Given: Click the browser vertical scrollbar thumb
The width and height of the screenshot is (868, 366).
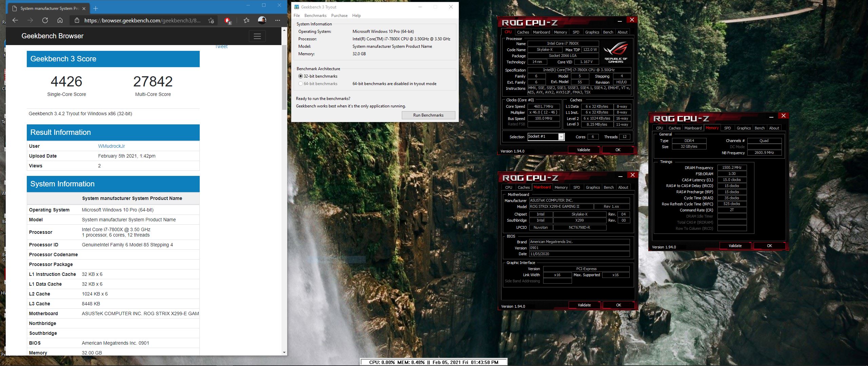Looking at the screenshot, I should point(284,77).
